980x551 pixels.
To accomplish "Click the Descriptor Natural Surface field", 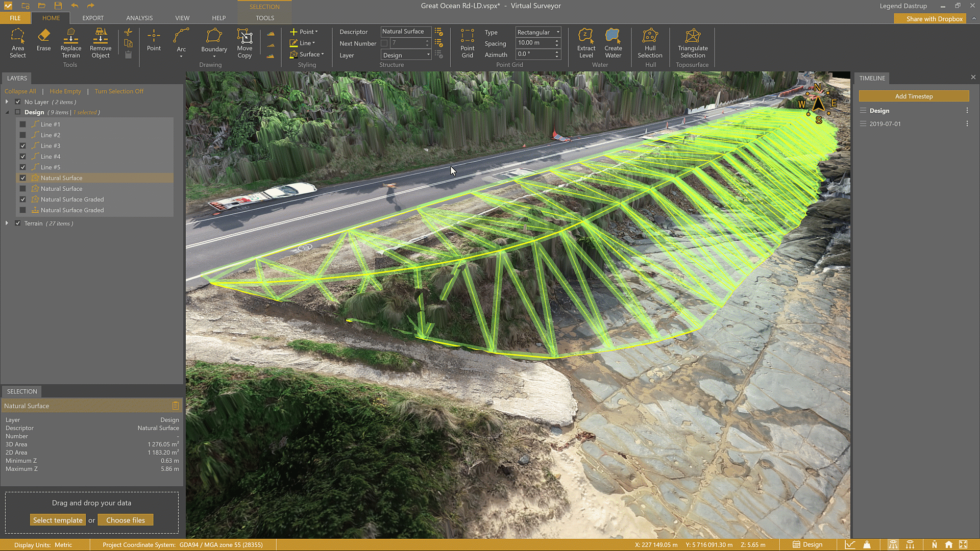I will pyautogui.click(x=406, y=32).
